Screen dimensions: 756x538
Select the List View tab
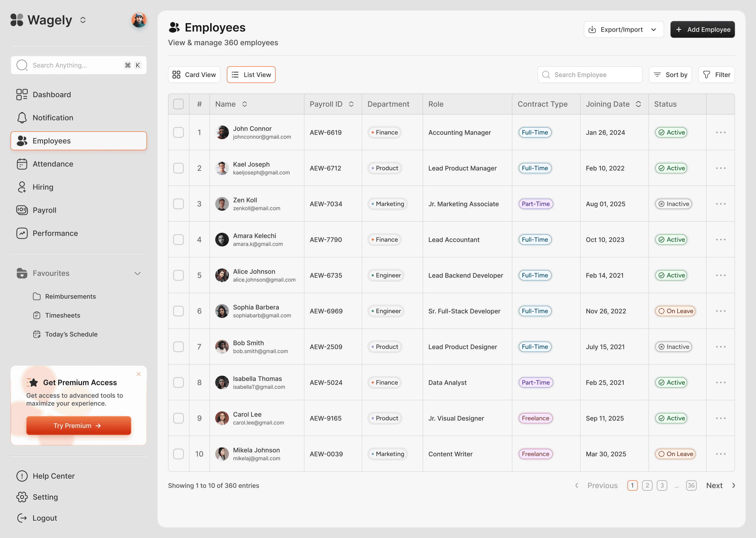coord(251,75)
